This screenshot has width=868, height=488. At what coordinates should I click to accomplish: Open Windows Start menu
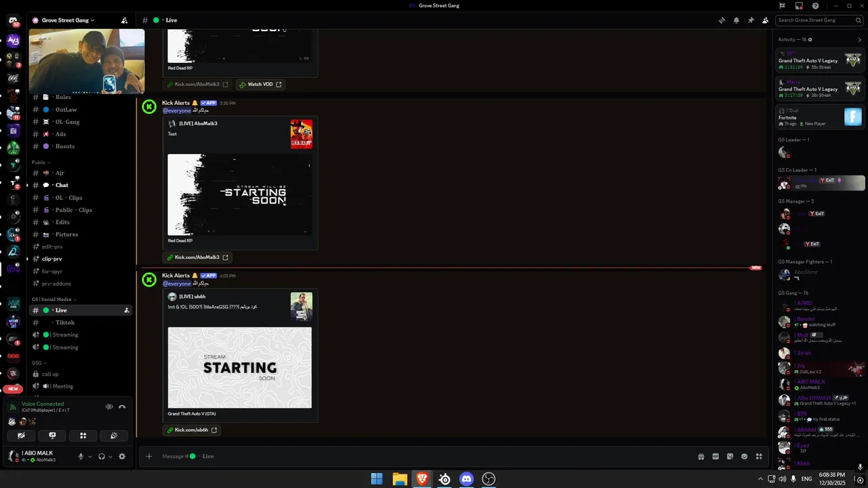(x=376, y=479)
